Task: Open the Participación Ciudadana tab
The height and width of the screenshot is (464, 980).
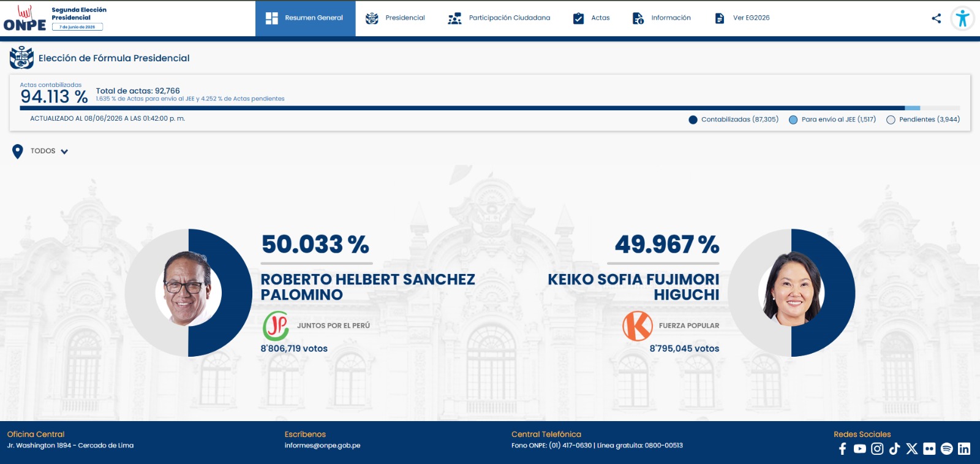Action: (x=499, y=18)
